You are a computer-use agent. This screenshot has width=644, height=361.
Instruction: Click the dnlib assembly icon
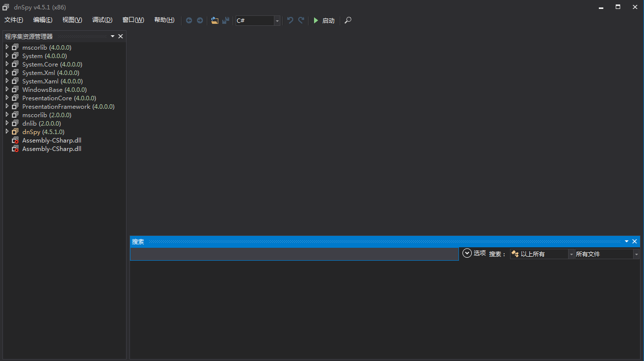click(x=15, y=123)
